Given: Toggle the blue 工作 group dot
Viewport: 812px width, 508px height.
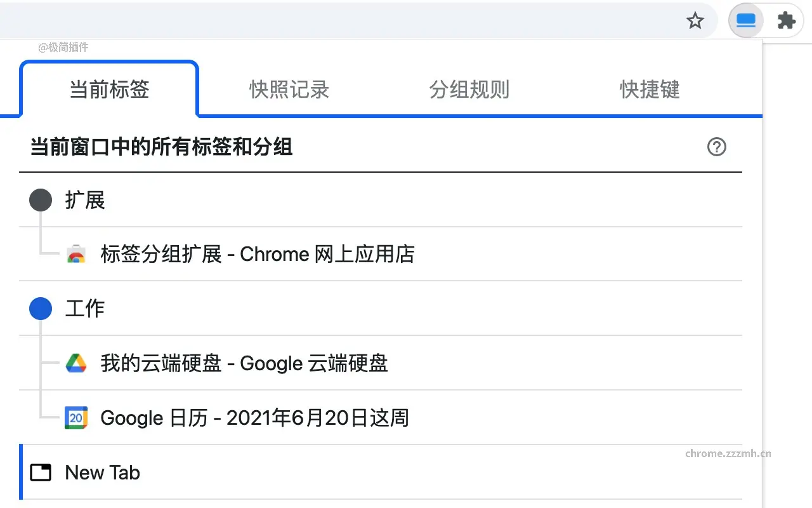Looking at the screenshot, I should click(40, 309).
